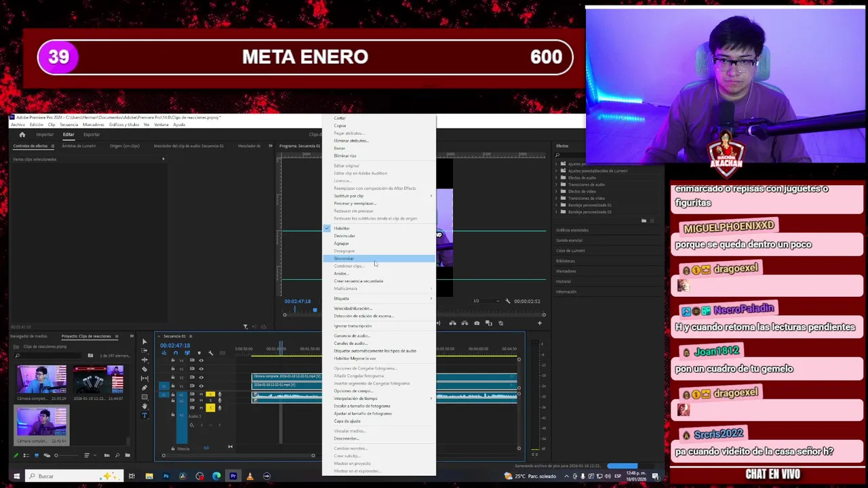Open the 1/2 playback resolution dropdown

pos(486,301)
